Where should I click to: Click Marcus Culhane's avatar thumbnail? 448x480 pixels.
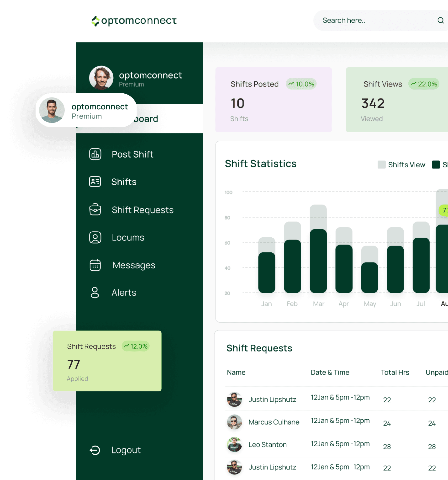(234, 422)
